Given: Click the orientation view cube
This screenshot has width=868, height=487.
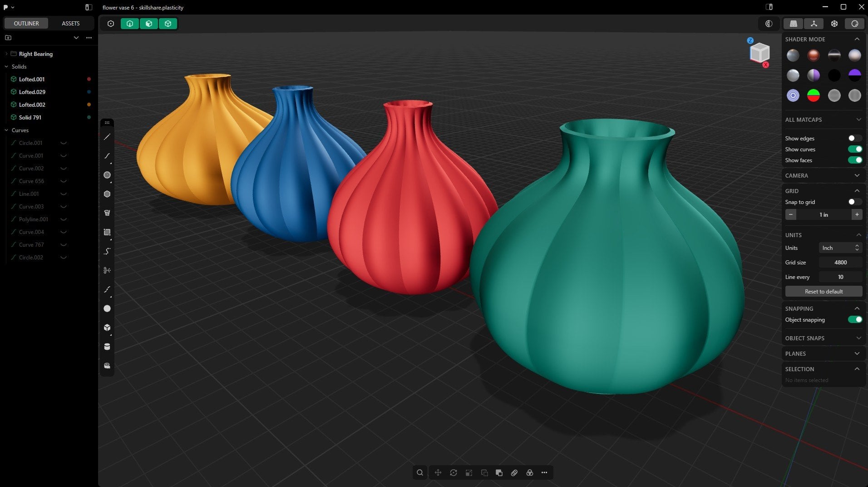Looking at the screenshot, I should click(x=759, y=53).
